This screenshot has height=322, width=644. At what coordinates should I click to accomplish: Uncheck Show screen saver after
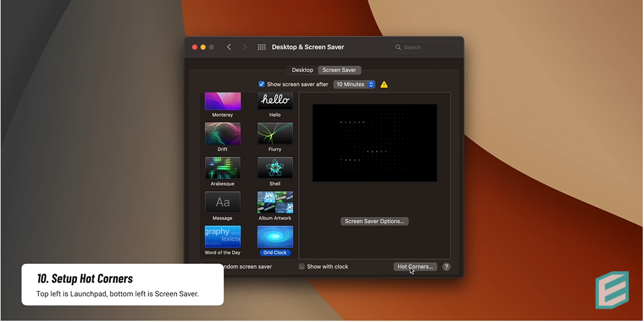pyautogui.click(x=261, y=84)
